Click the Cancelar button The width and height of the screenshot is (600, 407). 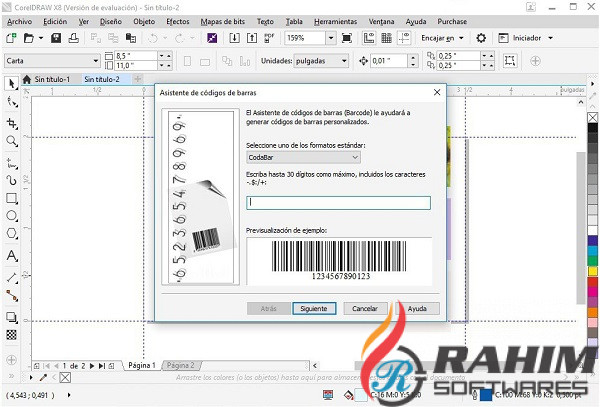pyautogui.click(x=365, y=308)
